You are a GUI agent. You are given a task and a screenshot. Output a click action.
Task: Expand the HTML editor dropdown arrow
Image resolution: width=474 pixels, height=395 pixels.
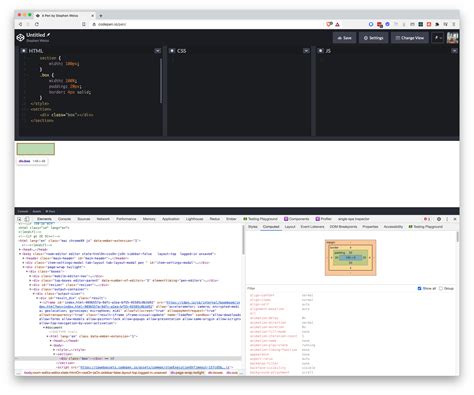tap(158, 51)
